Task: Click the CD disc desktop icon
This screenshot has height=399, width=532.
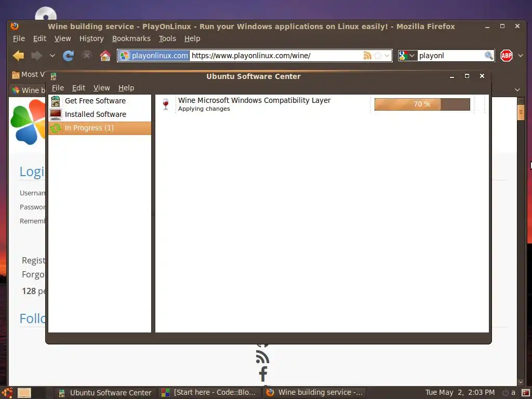Action: coord(46,14)
